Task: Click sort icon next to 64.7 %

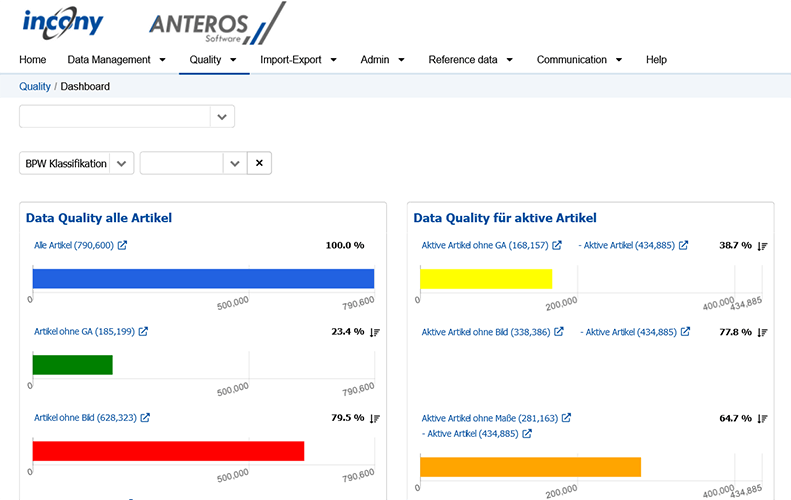Action: point(762,418)
